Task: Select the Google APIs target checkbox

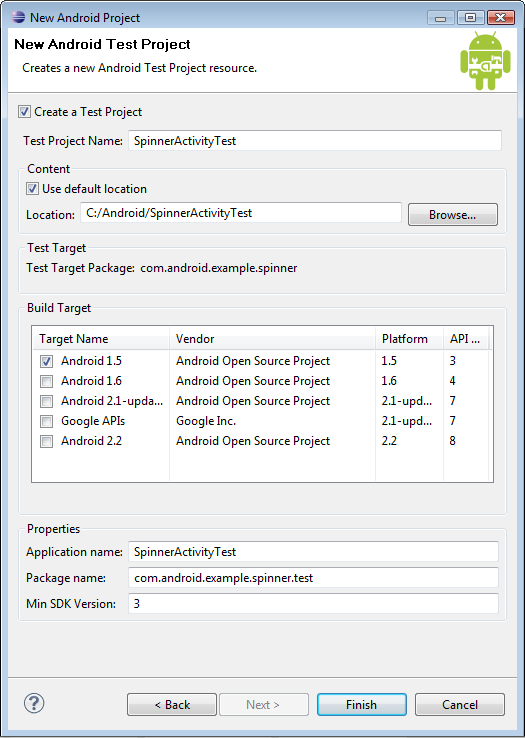Action: 46,421
